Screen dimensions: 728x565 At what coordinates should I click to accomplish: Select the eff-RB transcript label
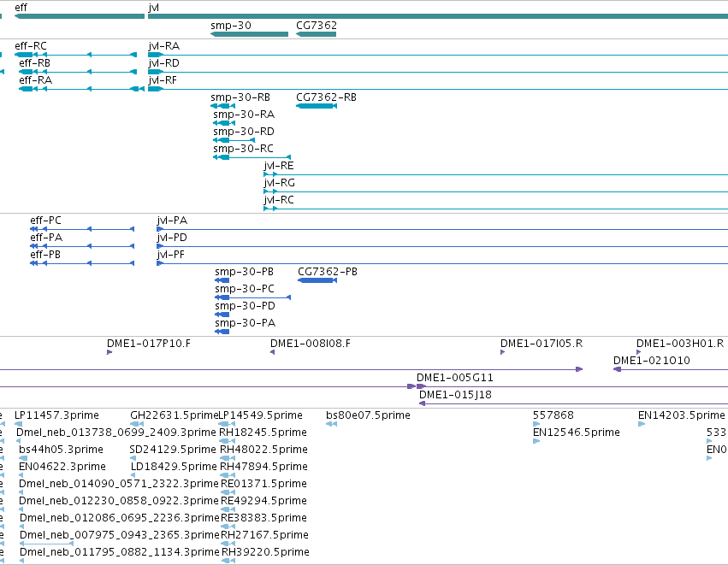pos(34,63)
